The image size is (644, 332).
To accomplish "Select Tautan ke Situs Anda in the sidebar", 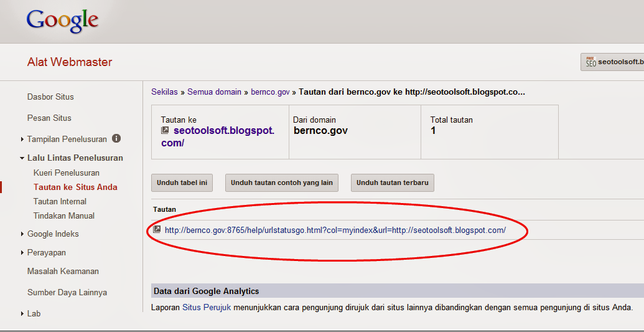I will tap(75, 187).
